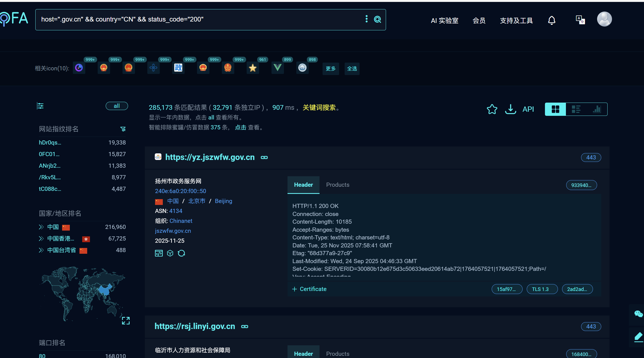Favorite this search with star icon
This screenshot has width=644, height=358.
tap(492, 109)
